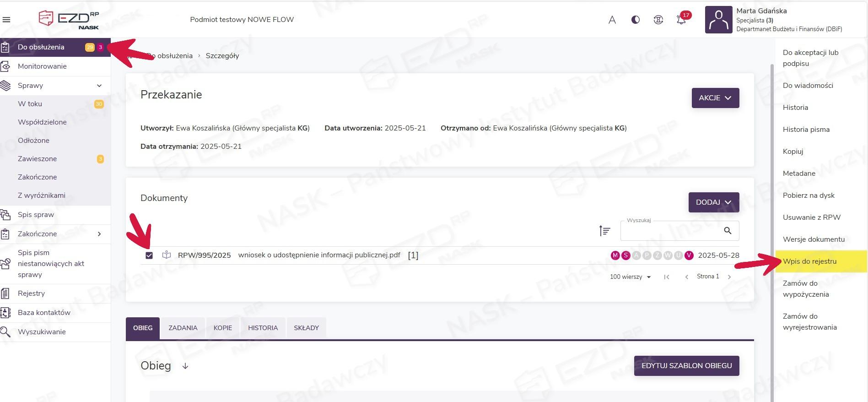
Task: Switch to the ZADANIA tab
Action: (183, 328)
